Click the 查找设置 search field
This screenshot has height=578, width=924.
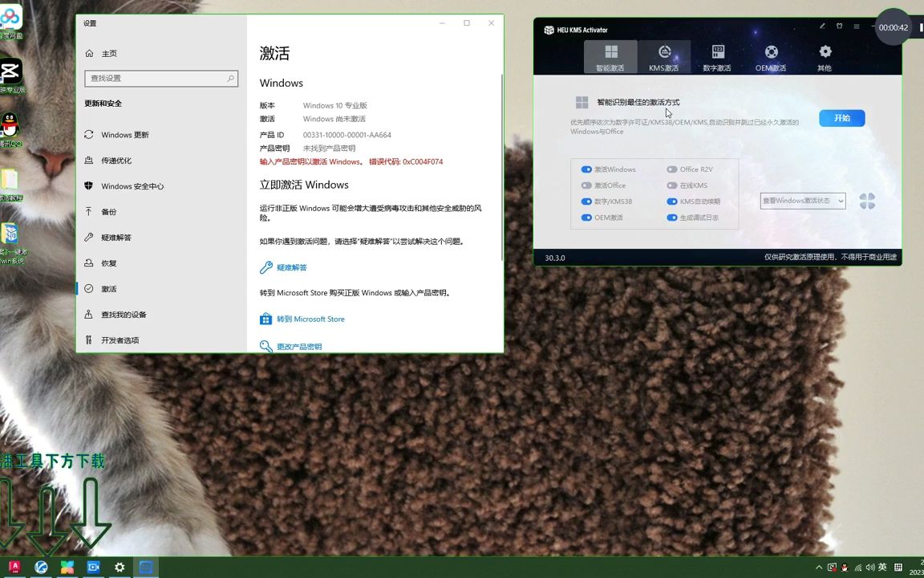(x=161, y=78)
